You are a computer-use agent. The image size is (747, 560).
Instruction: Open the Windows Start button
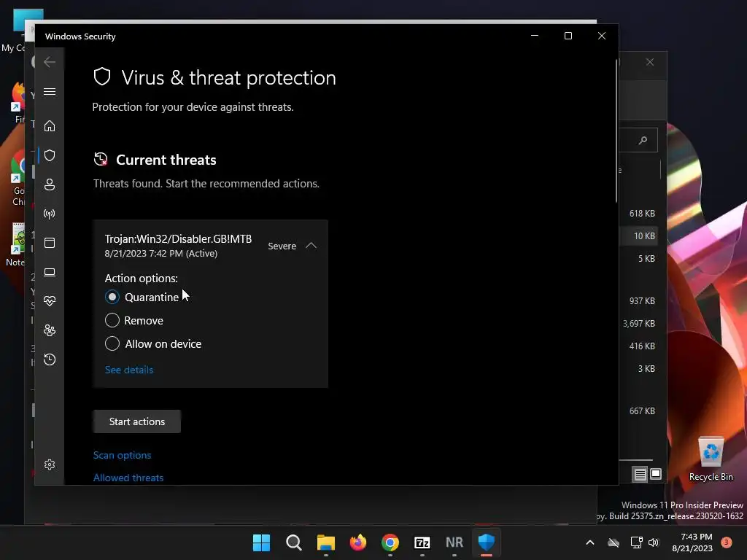tap(261, 542)
